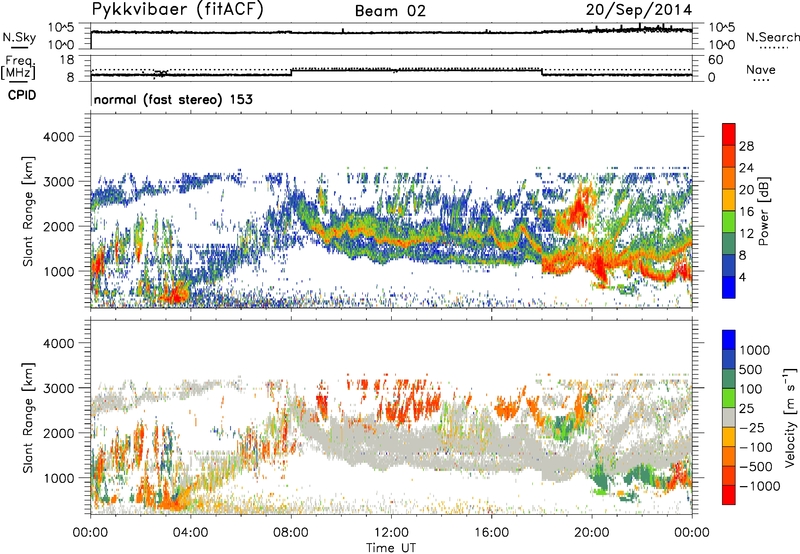This screenshot has width=800, height=554.
Task: Click the dotted line sample under N.Search
Action: (774, 48)
